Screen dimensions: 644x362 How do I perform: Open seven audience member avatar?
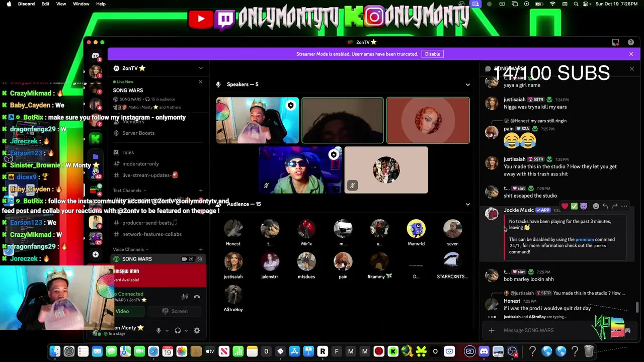coord(453,229)
